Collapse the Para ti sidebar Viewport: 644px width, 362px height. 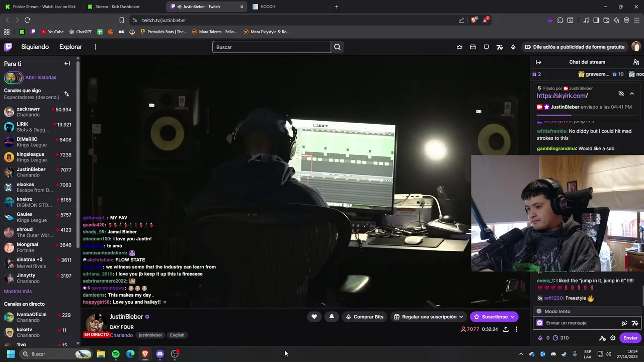coord(67,63)
